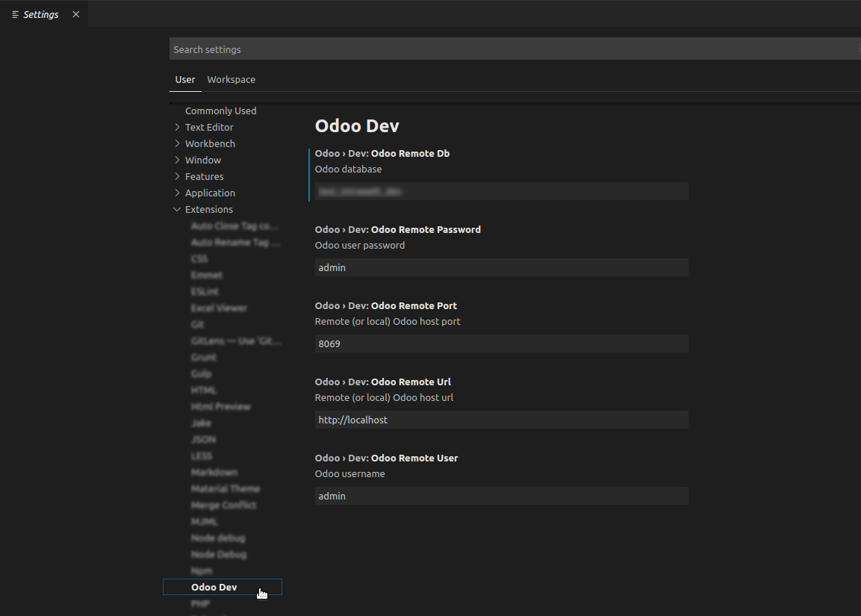Open the ESLint extension settings
861x616 pixels.
click(205, 292)
